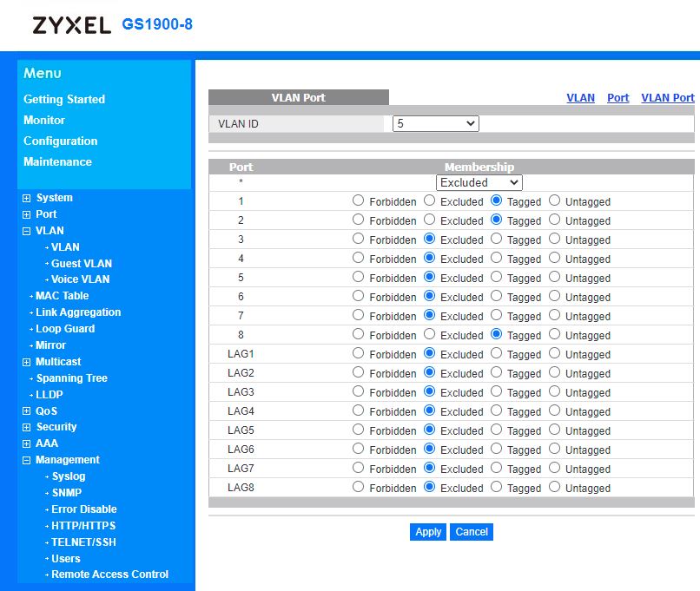This screenshot has width=700, height=591.
Task: Open the VLAN ID dropdown
Action: pos(435,124)
